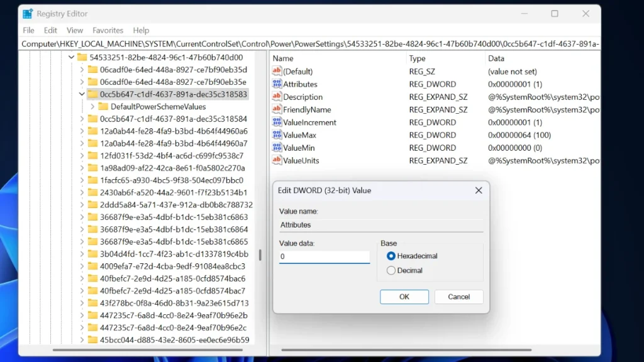Expand the 36687f9e-...15eb381c6864 key
644x362 pixels.
click(x=82, y=229)
